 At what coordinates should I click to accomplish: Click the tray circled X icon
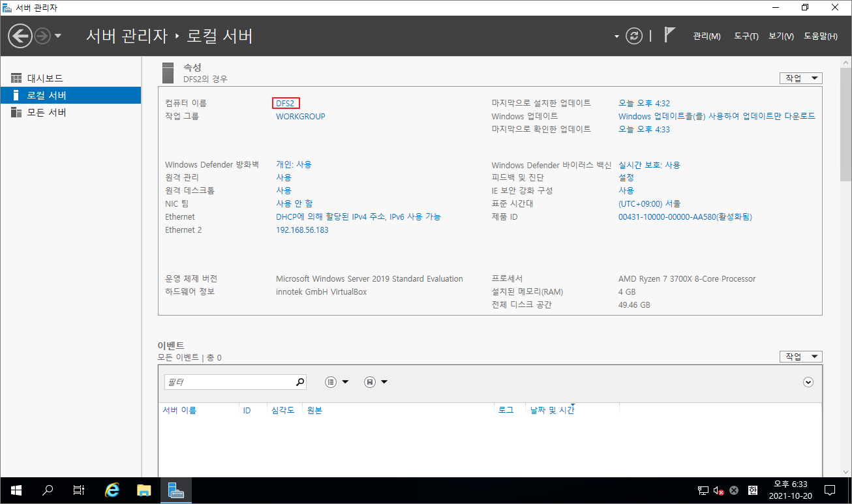(x=734, y=490)
